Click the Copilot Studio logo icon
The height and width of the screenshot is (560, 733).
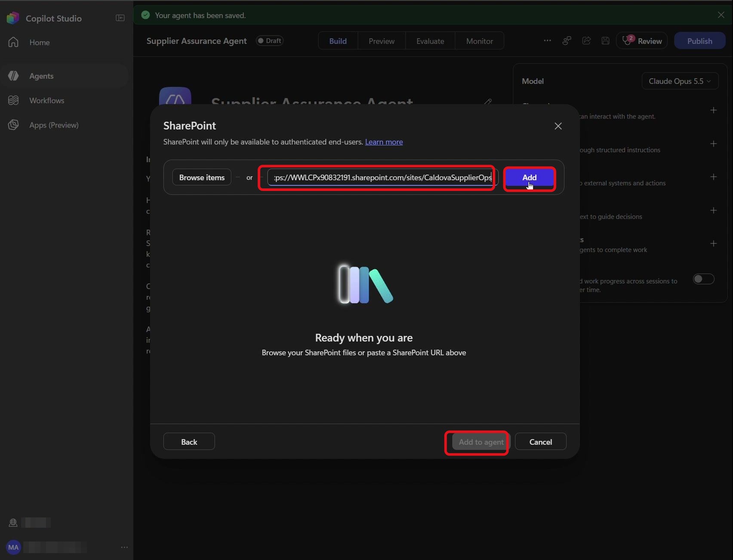(13, 18)
